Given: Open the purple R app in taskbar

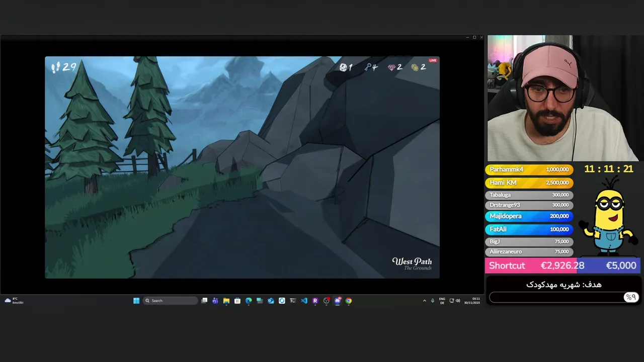Looking at the screenshot, I should pos(315,301).
